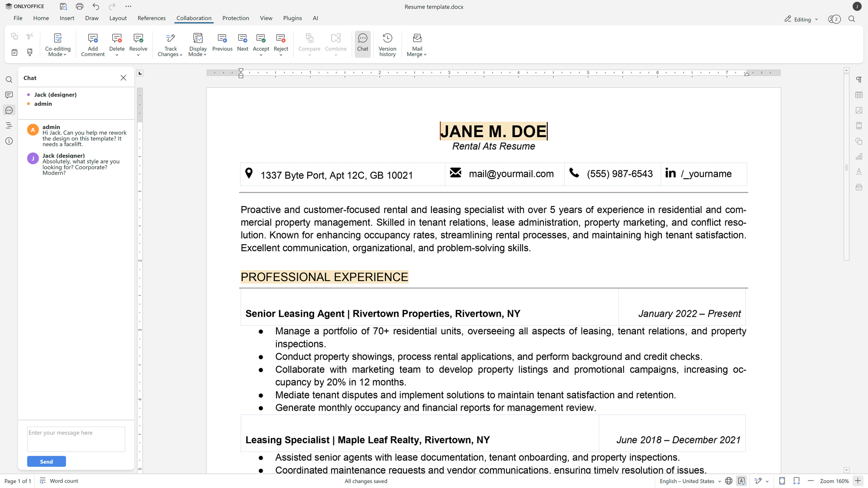Click the Zoom in plus button
Image resolution: width=868 pixels, height=488 pixels.
click(858, 481)
